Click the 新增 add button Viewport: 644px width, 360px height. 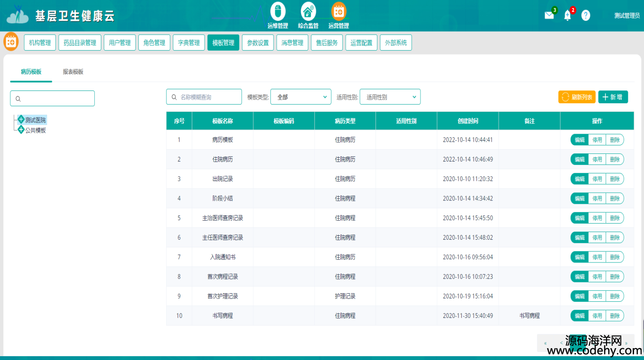(x=613, y=97)
